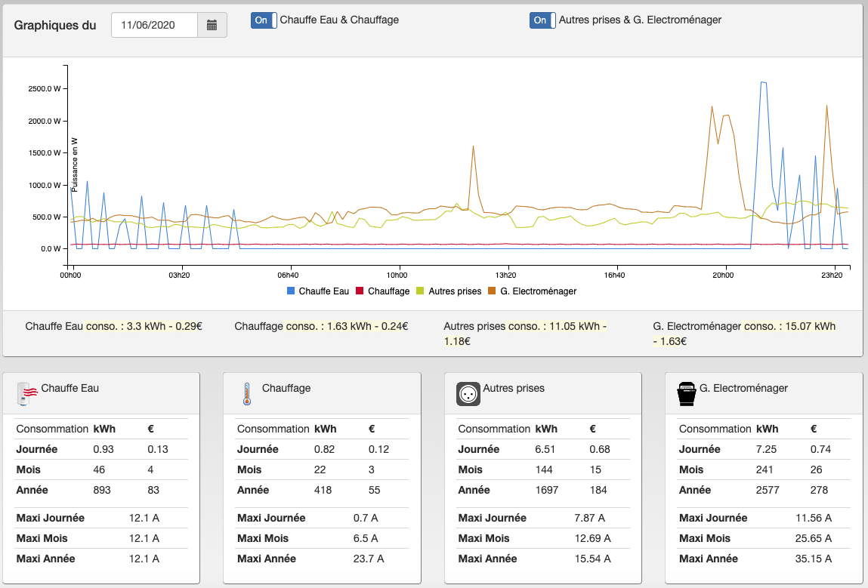
Task: Click the Graphiques du heading
Action: point(55,26)
